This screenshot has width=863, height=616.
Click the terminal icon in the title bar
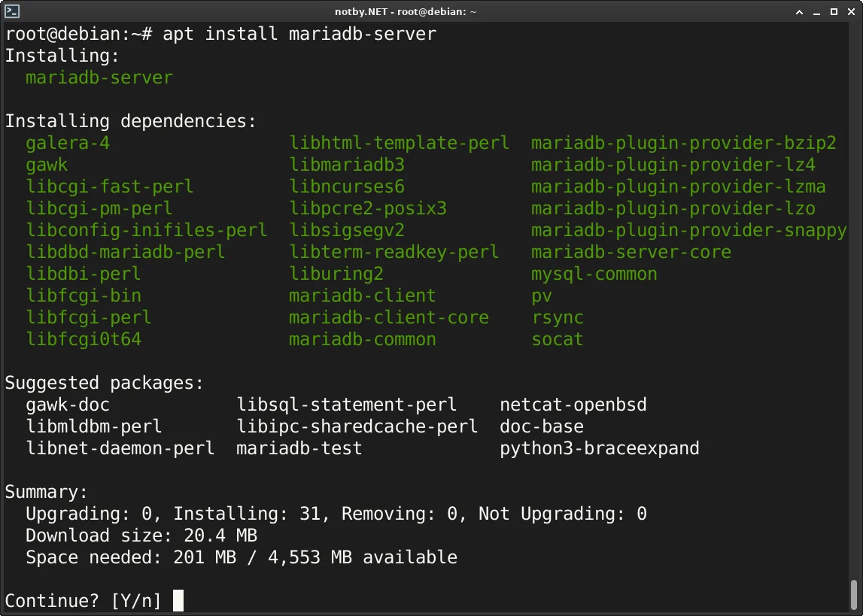pos(12,11)
